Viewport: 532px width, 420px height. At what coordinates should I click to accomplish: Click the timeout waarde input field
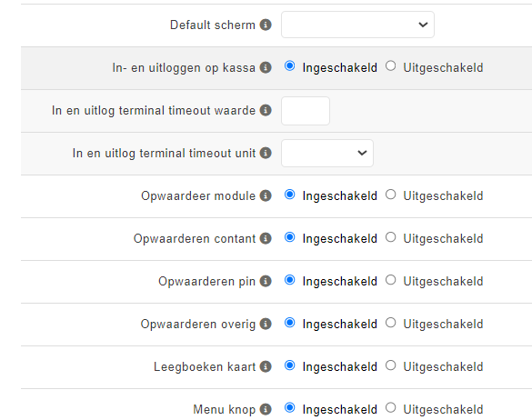(x=306, y=111)
